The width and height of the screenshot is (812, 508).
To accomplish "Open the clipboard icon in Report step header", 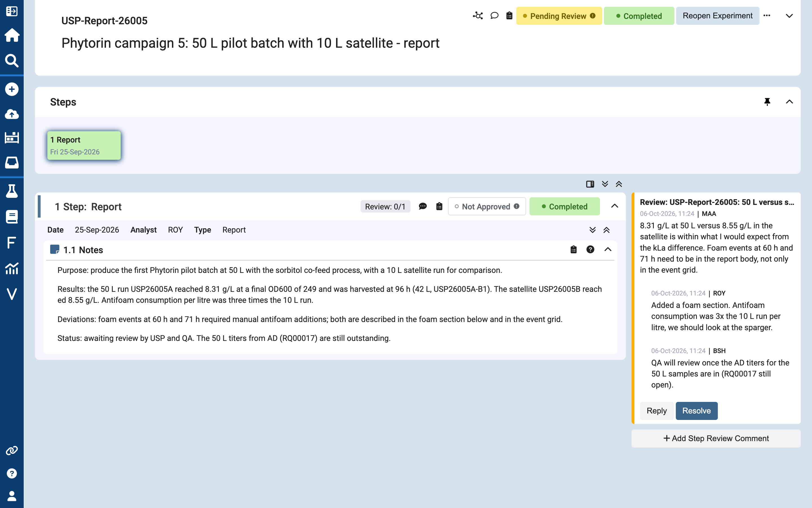I will (x=439, y=206).
